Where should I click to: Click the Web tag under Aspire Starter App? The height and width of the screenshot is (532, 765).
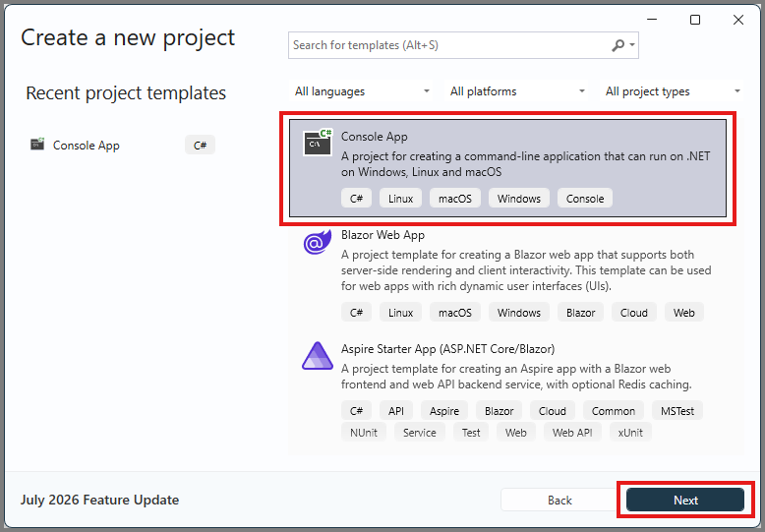pyautogui.click(x=515, y=433)
